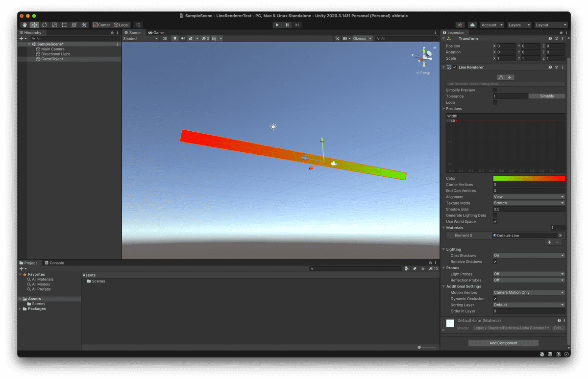Select the Hand tool in the toolbar
Viewport: 588px width, 380px height.
click(x=24, y=25)
